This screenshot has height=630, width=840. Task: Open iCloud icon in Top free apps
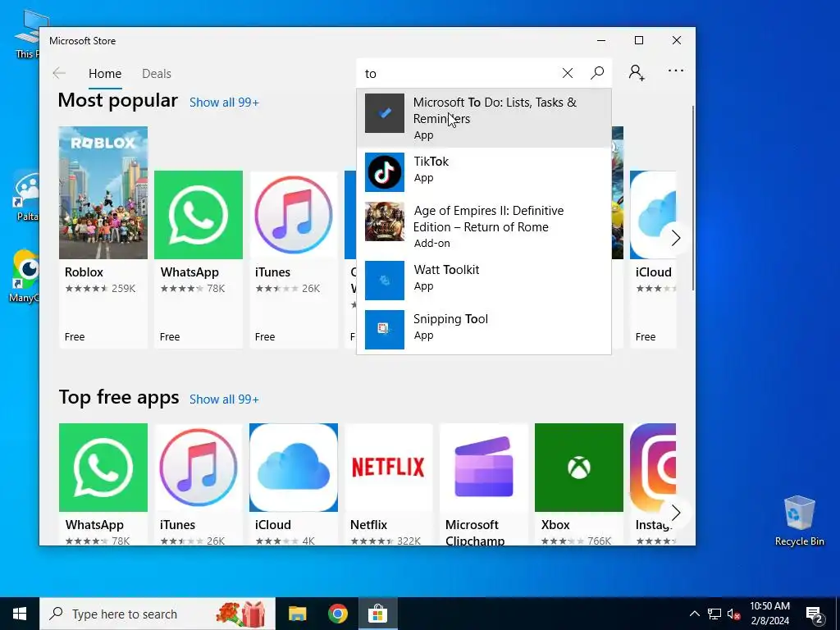(294, 468)
